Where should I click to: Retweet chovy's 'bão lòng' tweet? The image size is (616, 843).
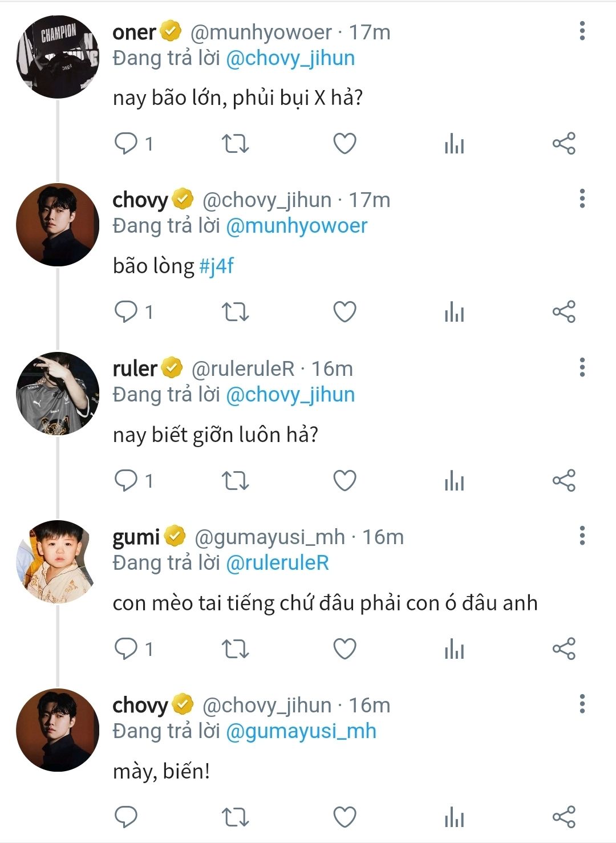235,312
